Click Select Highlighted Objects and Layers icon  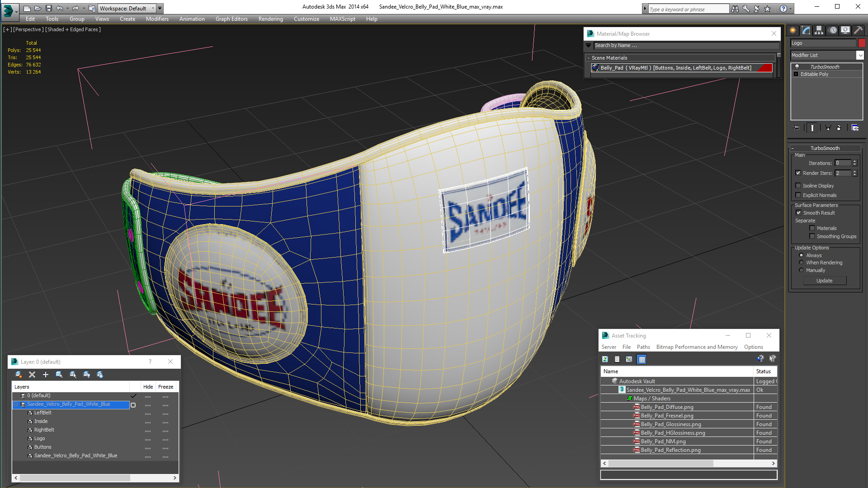(x=59, y=375)
